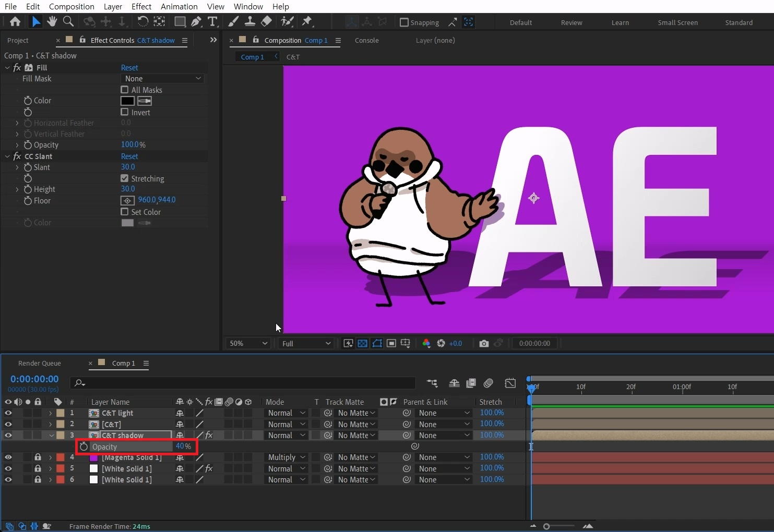The width and height of the screenshot is (774, 532).
Task: Switch to the Small Screen workspace
Action: click(677, 22)
